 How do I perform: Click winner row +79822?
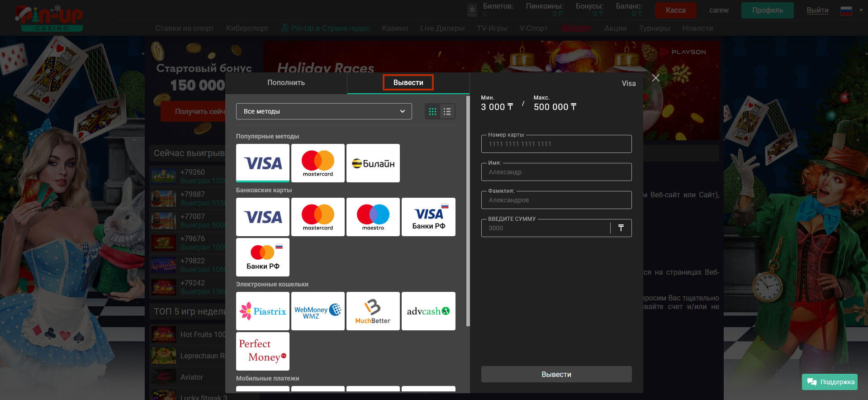point(188,265)
